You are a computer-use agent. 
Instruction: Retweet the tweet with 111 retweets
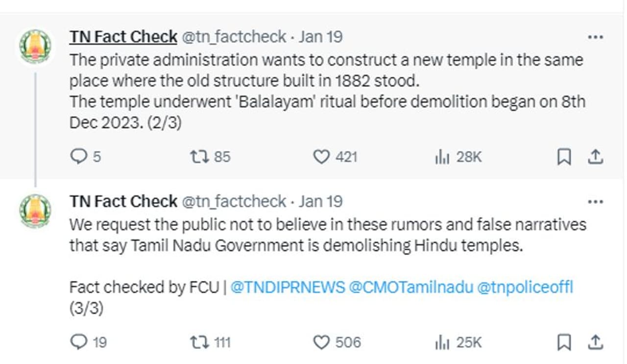[x=199, y=341]
